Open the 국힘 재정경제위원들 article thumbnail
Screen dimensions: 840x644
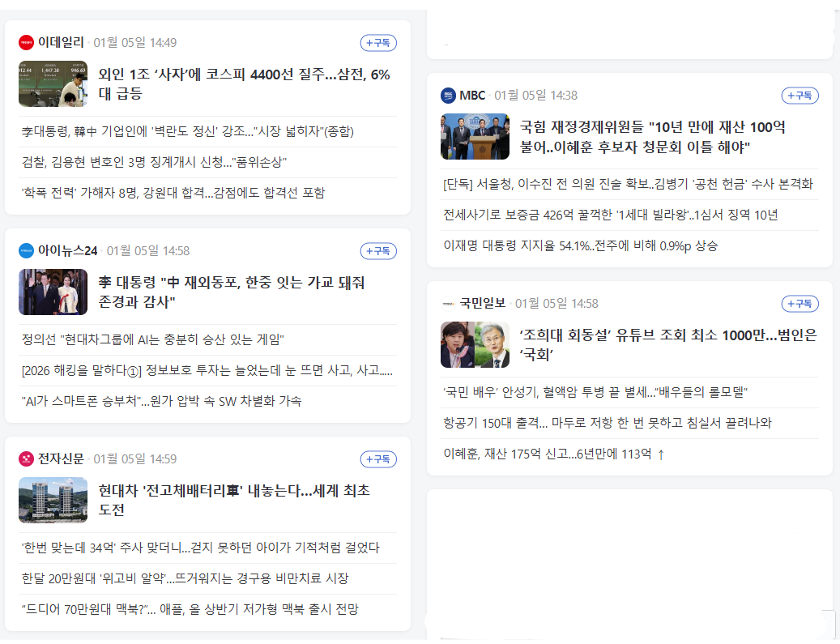click(475, 137)
